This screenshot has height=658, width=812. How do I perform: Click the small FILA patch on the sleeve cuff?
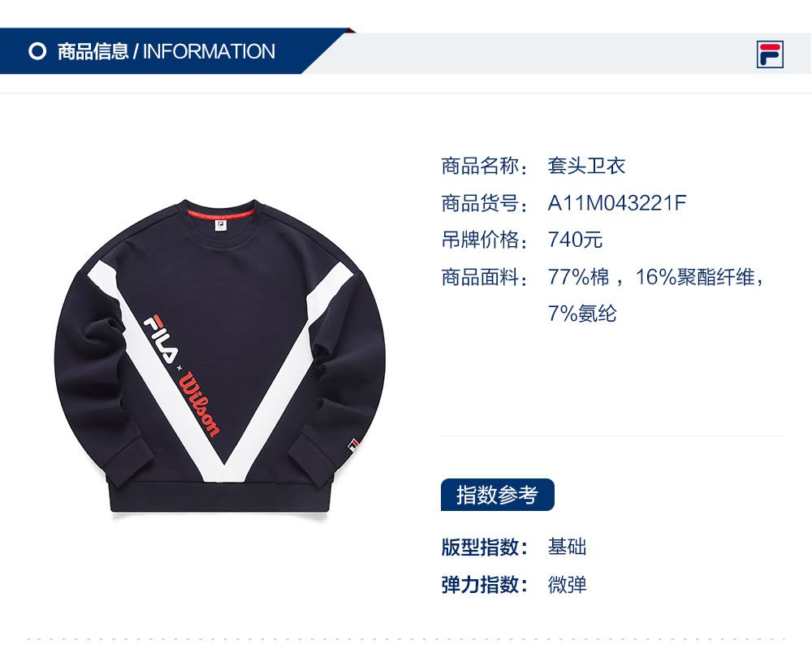tap(353, 444)
